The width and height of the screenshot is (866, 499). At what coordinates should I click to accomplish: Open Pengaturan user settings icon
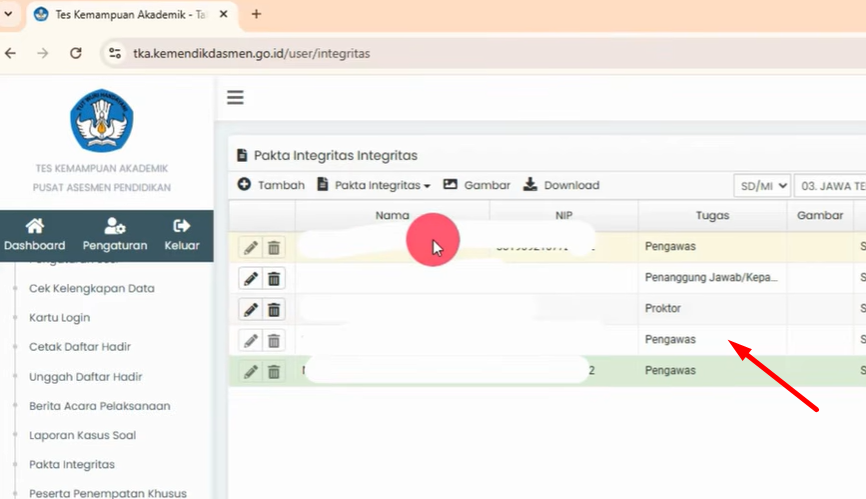click(115, 226)
